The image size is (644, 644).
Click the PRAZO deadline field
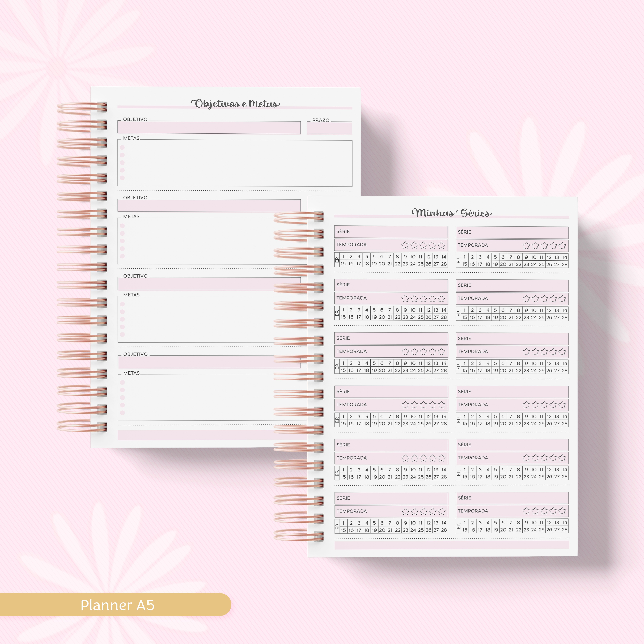[x=329, y=128]
